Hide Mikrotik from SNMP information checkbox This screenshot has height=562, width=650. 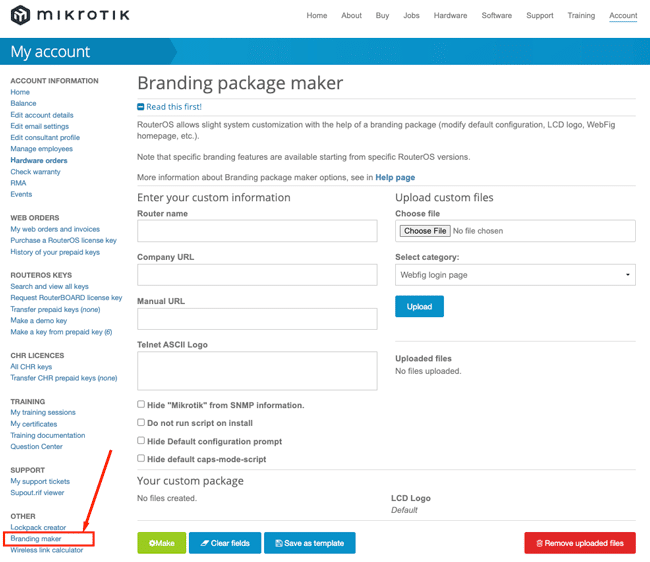point(141,404)
